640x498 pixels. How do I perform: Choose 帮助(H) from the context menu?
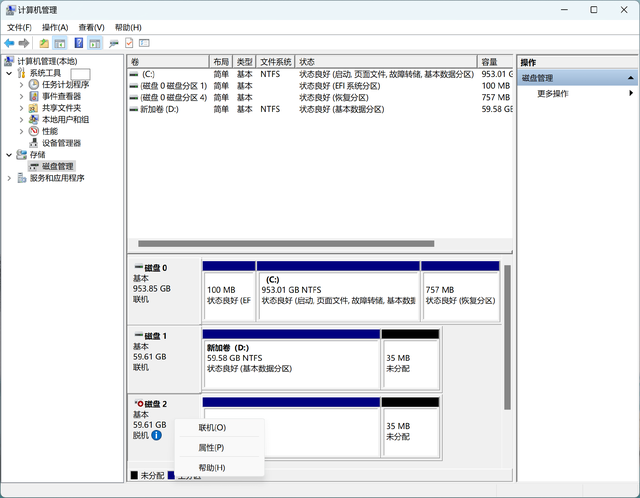coord(220,467)
